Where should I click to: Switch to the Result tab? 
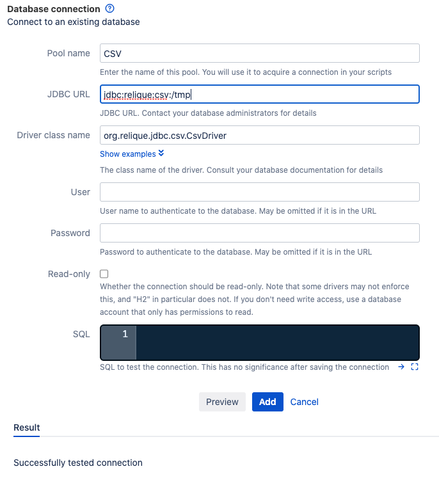(x=27, y=427)
